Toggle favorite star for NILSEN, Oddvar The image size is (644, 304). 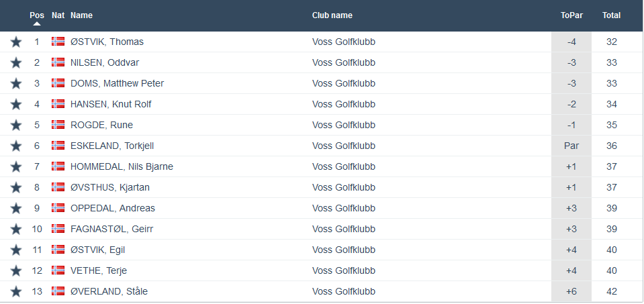[16, 63]
